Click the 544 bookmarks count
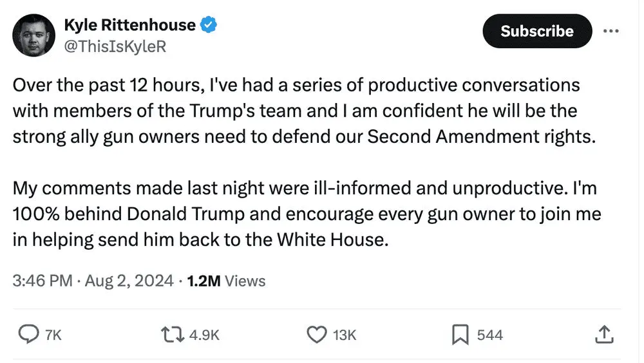 (x=489, y=335)
